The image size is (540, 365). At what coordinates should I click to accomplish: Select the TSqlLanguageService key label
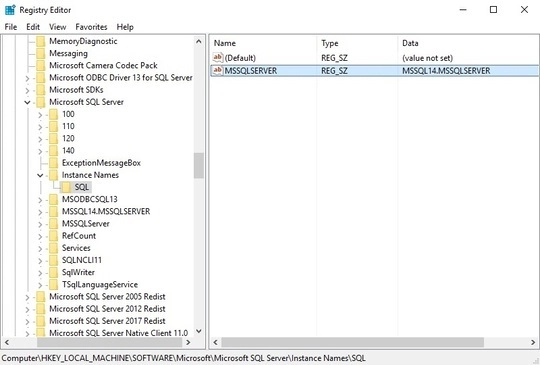(100, 284)
